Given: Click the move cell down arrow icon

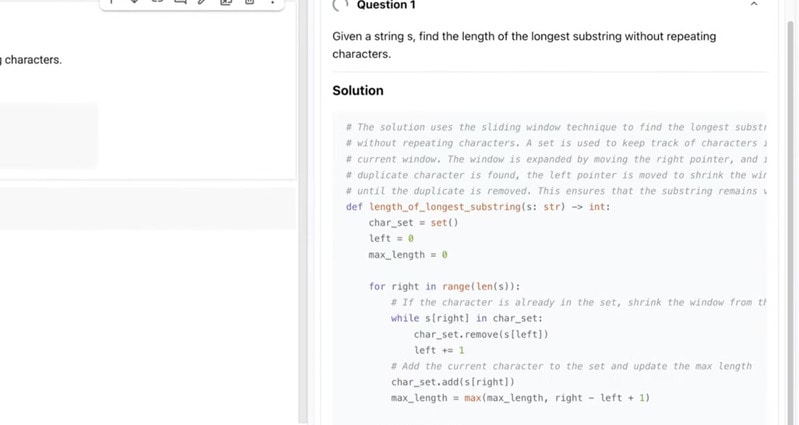Looking at the screenshot, I should pos(134,2).
